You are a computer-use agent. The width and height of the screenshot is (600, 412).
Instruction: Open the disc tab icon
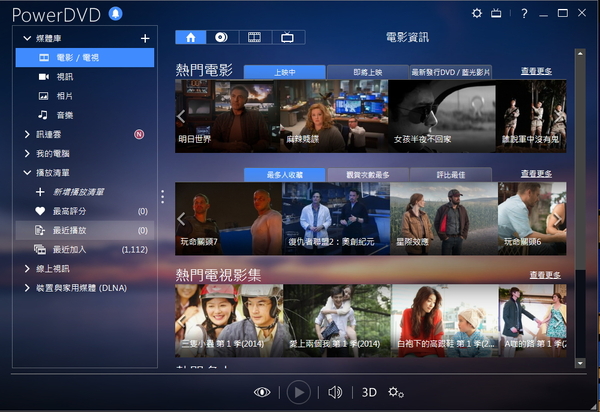[x=221, y=37]
